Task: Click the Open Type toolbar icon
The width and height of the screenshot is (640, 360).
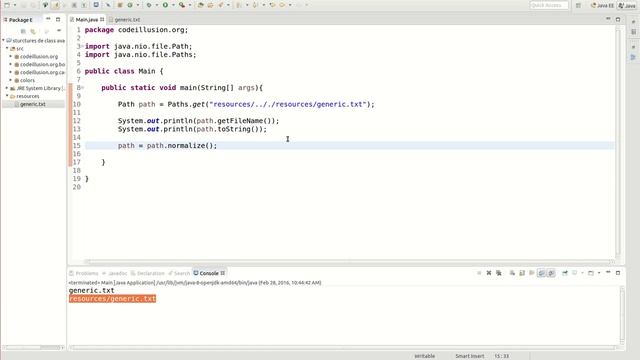Action: click(200, 5)
